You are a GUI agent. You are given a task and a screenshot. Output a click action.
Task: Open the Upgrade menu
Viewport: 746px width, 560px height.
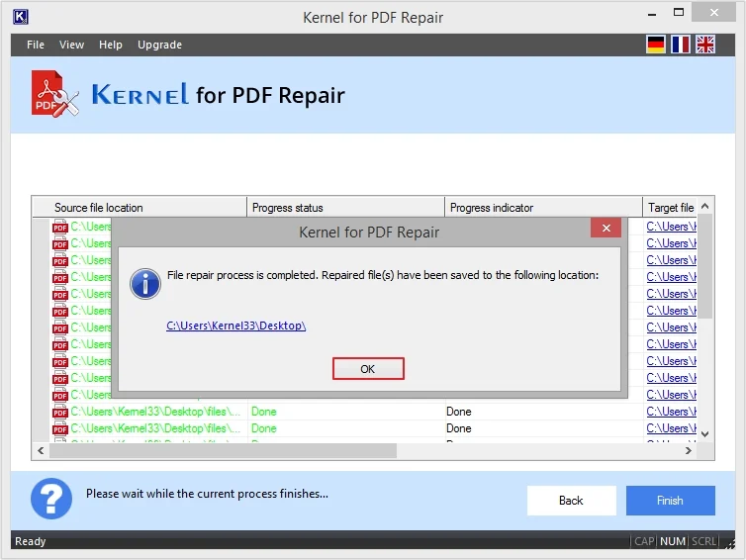point(160,45)
